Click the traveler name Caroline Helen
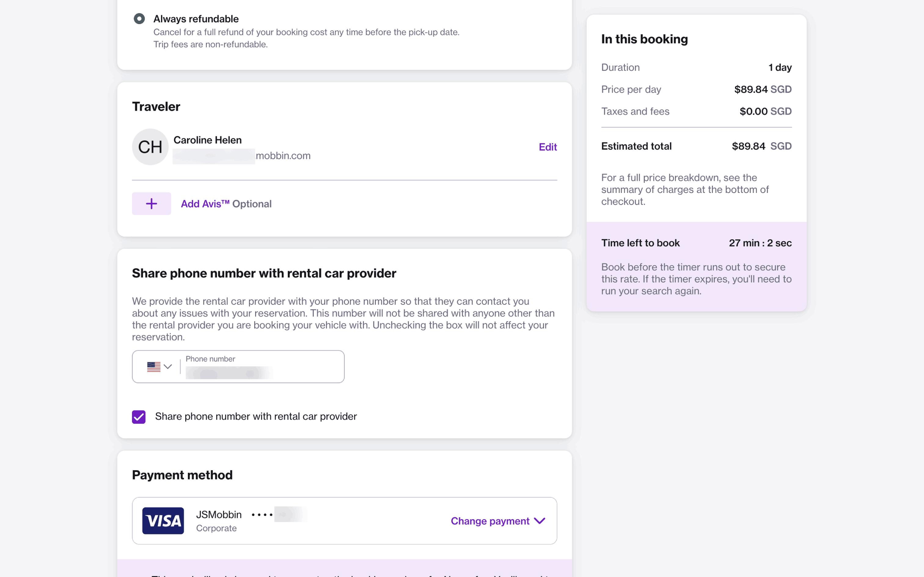This screenshot has height=577, width=924. [x=207, y=140]
